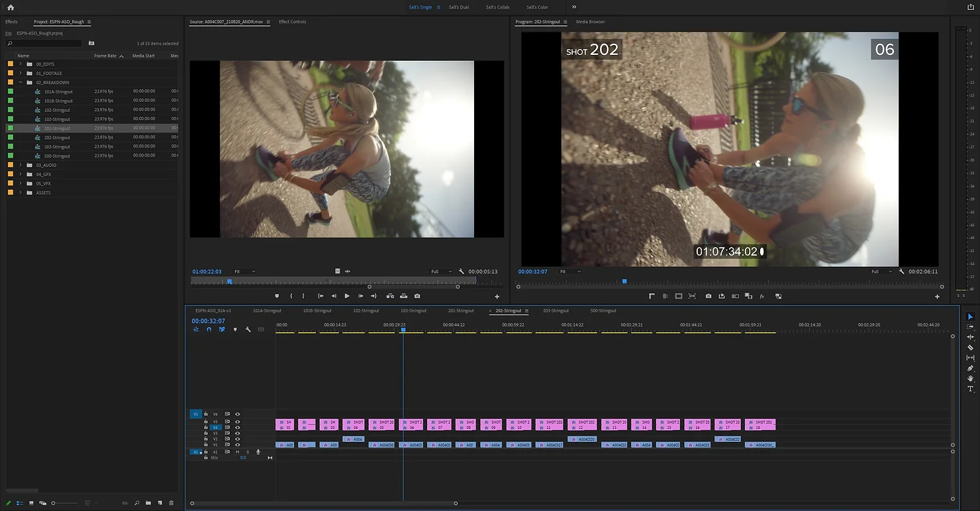Select the Type tool
Viewport: 980px width, 511px height.
coord(970,389)
